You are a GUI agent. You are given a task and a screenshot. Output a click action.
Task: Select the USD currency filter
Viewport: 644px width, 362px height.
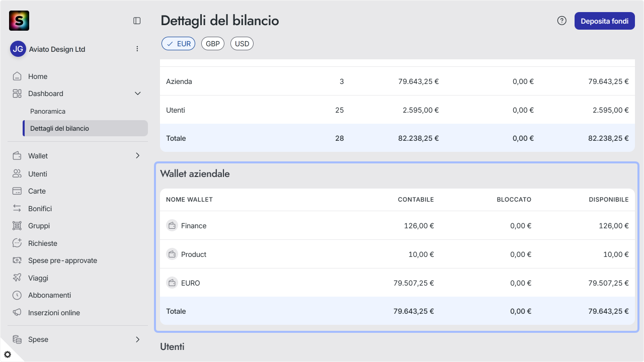(242, 44)
